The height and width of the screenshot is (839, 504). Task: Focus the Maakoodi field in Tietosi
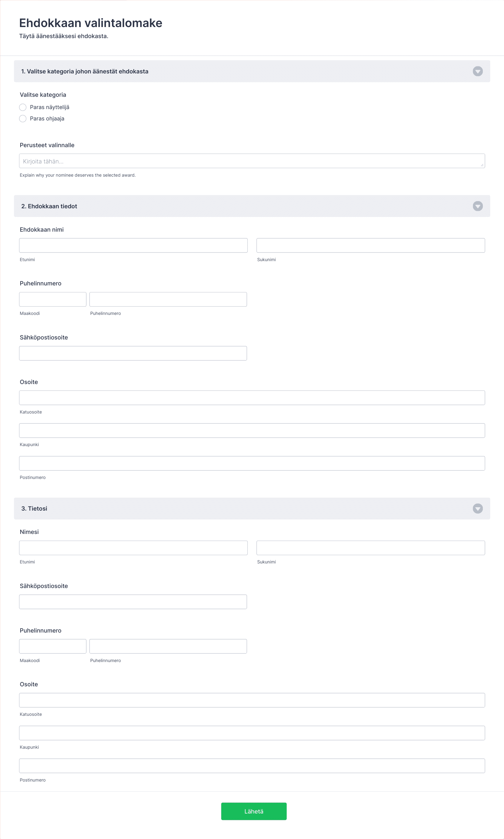[53, 646]
